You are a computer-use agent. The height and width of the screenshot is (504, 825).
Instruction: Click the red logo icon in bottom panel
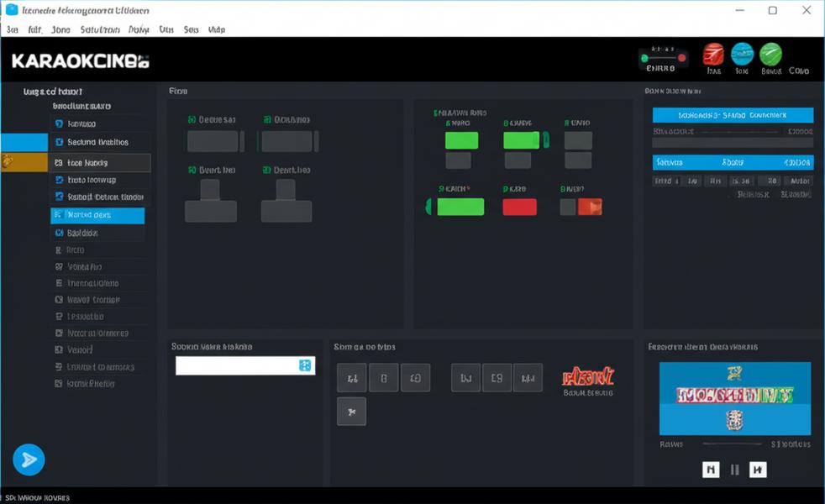pyautogui.click(x=588, y=376)
